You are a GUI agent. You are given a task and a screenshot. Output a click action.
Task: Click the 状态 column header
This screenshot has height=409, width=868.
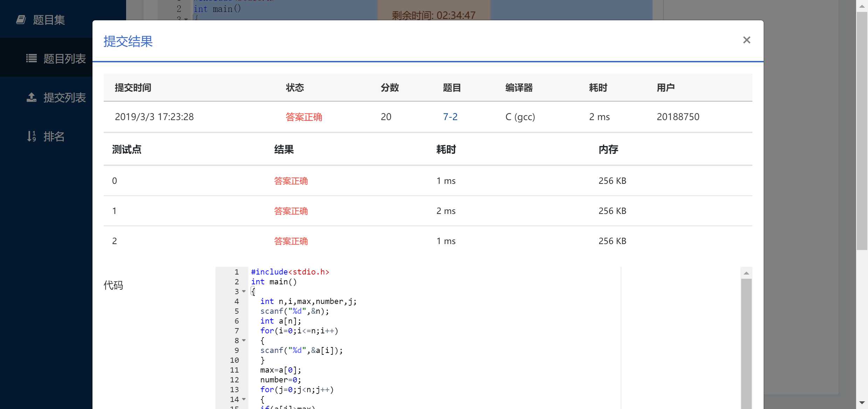click(x=295, y=88)
